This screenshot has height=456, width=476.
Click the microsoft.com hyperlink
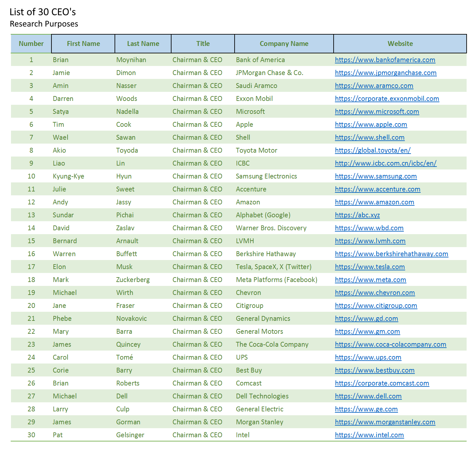click(377, 112)
